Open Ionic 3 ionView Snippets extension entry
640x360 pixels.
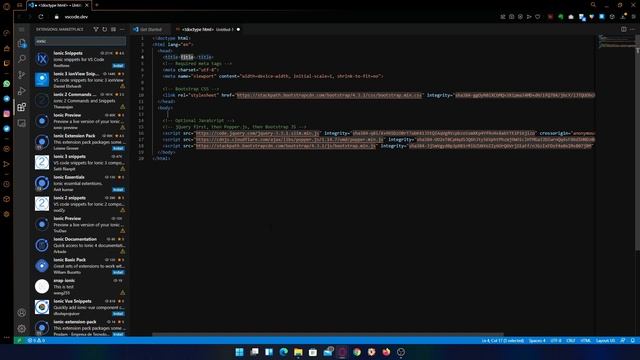tap(80, 80)
